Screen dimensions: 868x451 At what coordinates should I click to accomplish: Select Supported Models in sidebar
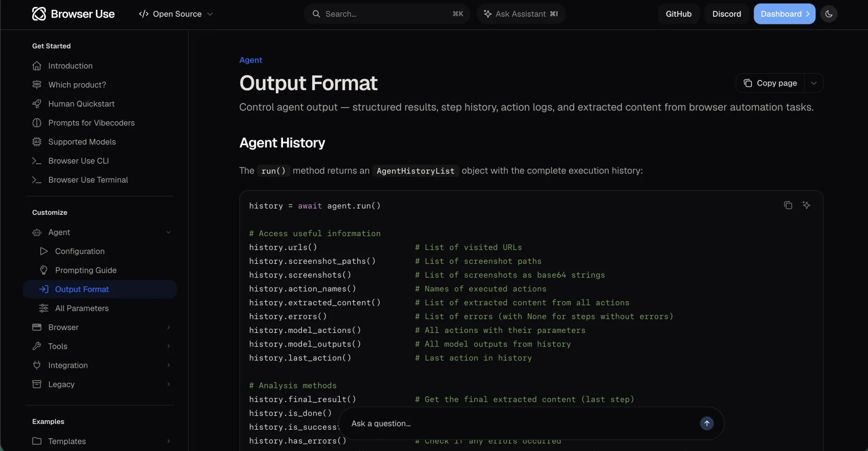point(100,142)
